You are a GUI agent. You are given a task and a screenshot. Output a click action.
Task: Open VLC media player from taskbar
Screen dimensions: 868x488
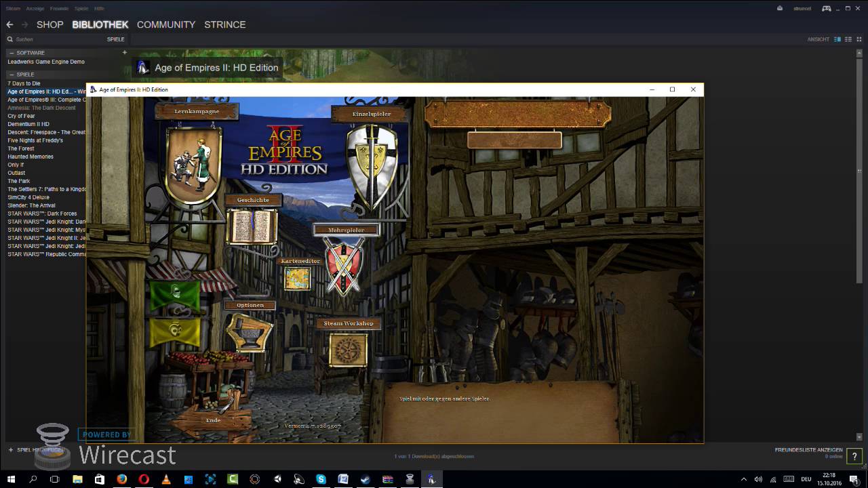(166, 479)
